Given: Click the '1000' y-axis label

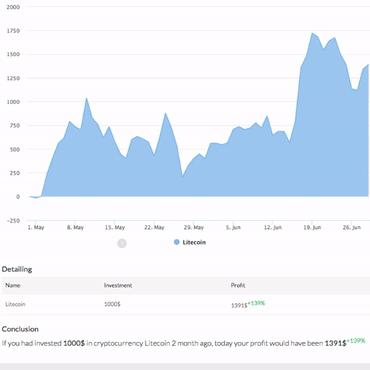Looking at the screenshot, I should [13, 102].
